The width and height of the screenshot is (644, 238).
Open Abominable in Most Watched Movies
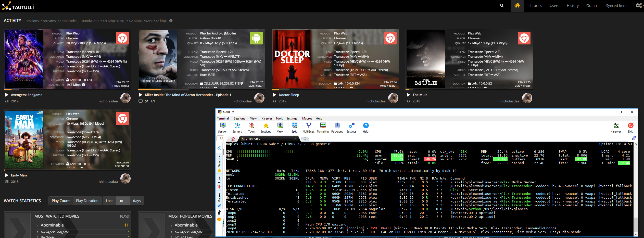coord(52,225)
